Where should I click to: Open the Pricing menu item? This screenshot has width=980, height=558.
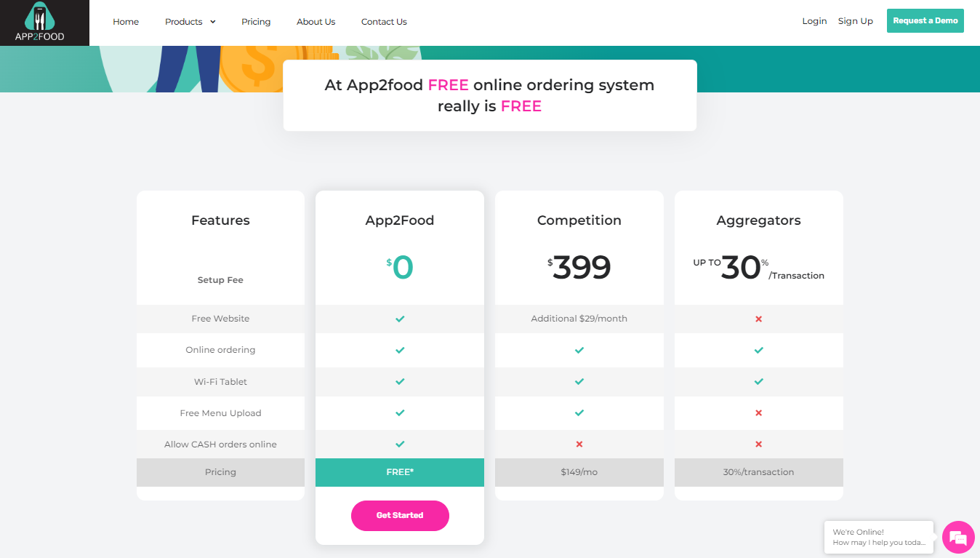tap(256, 22)
